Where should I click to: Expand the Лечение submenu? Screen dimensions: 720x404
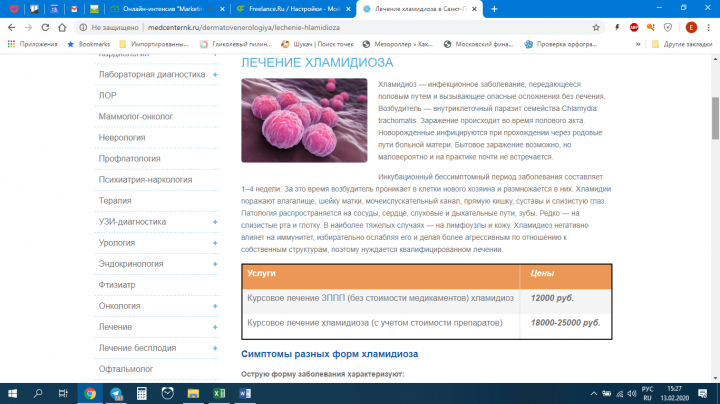coord(215,327)
